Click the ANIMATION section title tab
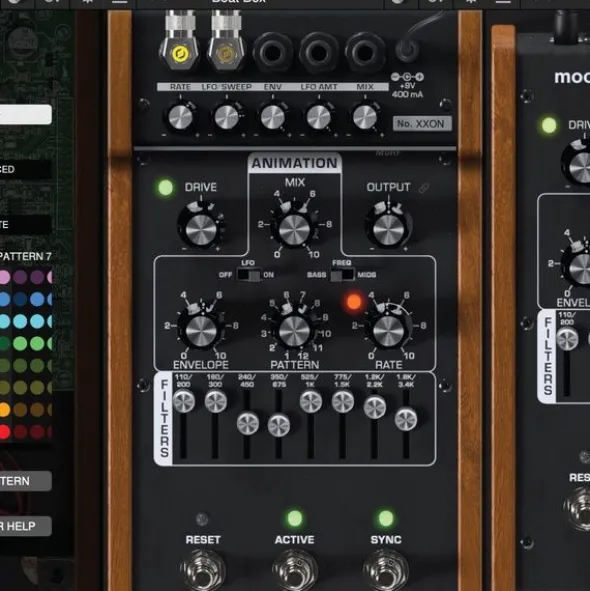This screenshot has width=590, height=591. pos(294,163)
